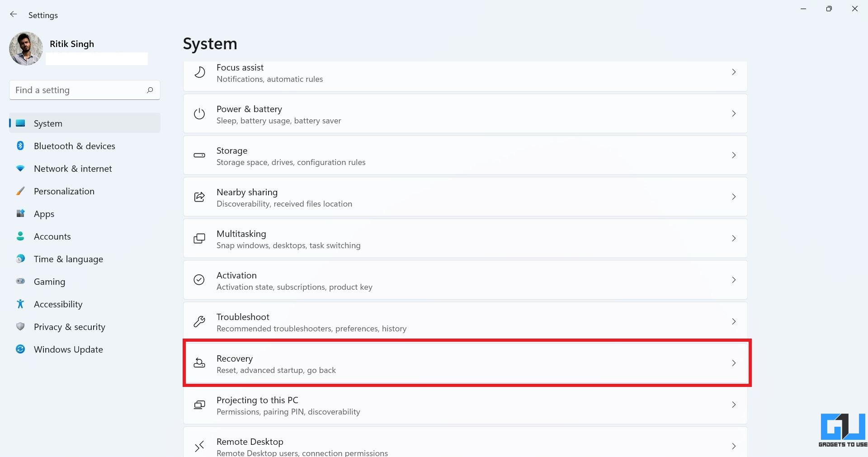Click the search magnifier icon
This screenshot has width=868, height=457.
[x=150, y=90]
